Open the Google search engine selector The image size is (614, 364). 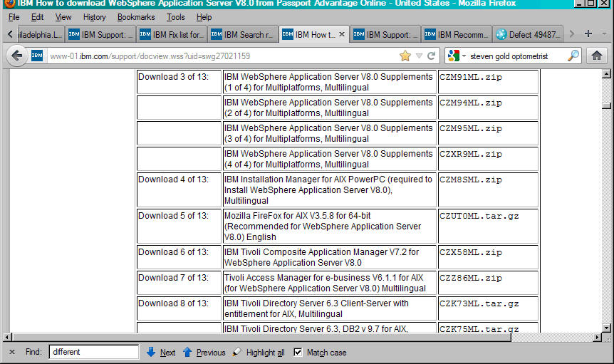coord(456,56)
